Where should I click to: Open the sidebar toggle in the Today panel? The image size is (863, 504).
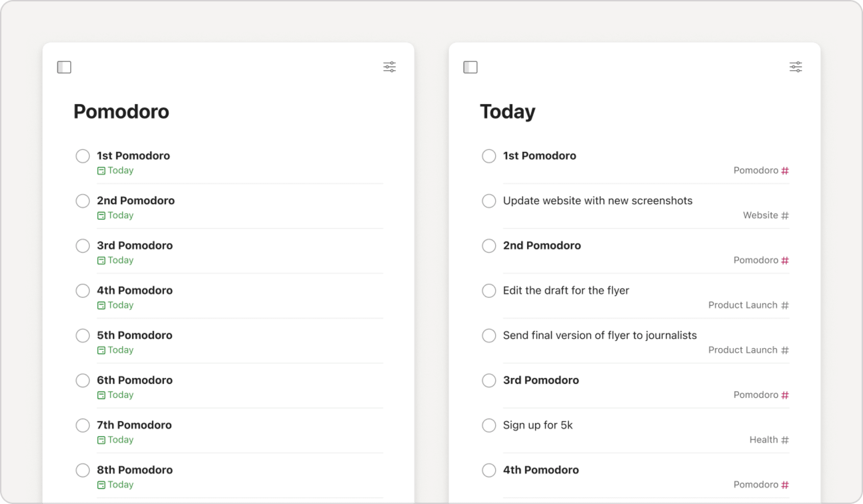(x=471, y=67)
